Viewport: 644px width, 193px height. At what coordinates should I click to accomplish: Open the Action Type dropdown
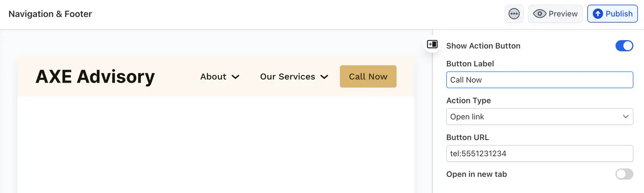pos(539,117)
